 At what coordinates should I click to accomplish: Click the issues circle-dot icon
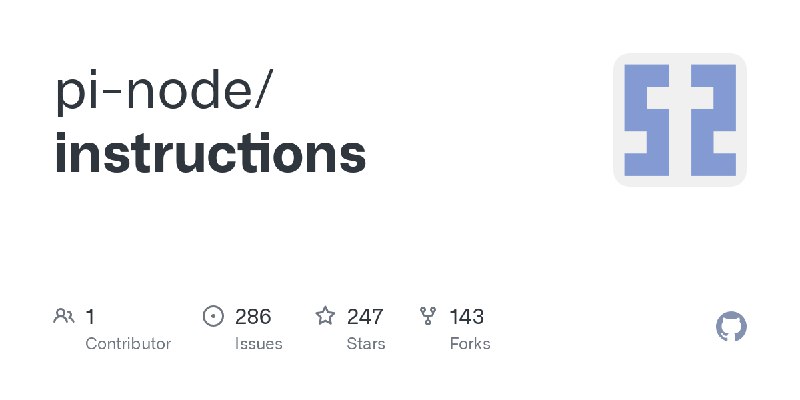(213, 316)
